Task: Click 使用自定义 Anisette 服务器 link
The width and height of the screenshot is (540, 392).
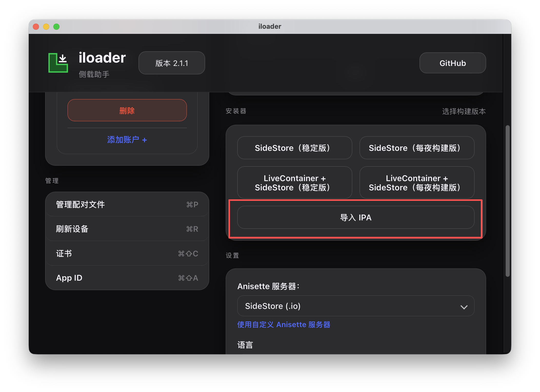Action: (x=284, y=325)
